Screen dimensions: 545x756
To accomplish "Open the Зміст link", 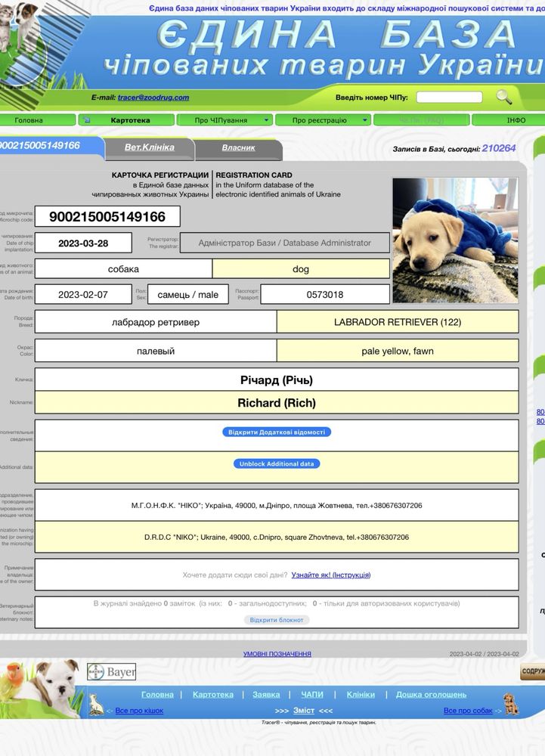I will pyautogui.click(x=304, y=710).
